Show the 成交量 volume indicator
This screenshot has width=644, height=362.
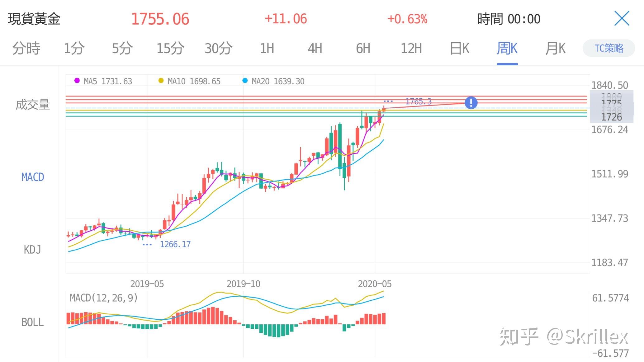[33, 105]
